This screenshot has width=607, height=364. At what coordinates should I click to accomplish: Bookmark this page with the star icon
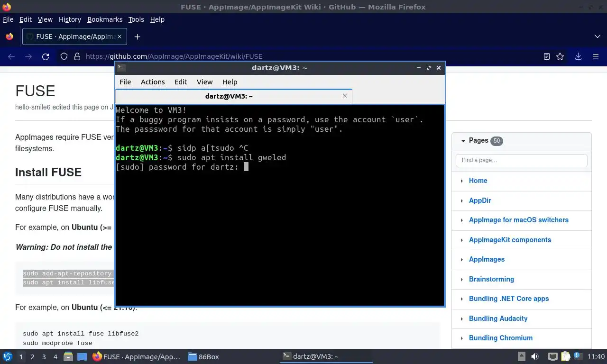point(560,56)
